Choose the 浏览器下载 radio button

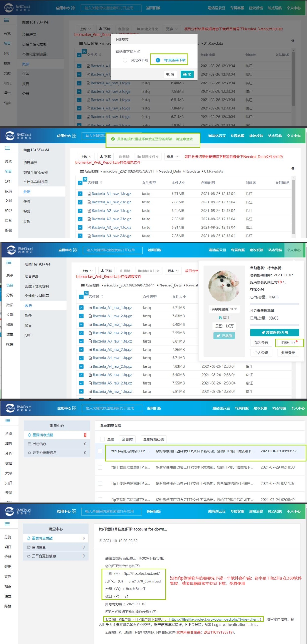pos(125,60)
